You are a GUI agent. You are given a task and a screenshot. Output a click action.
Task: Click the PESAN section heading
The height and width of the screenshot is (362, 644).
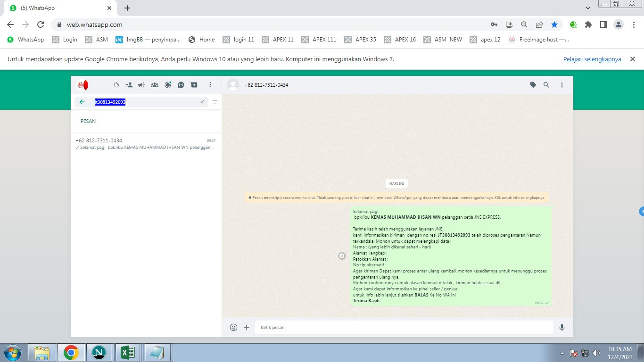pos(88,121)
